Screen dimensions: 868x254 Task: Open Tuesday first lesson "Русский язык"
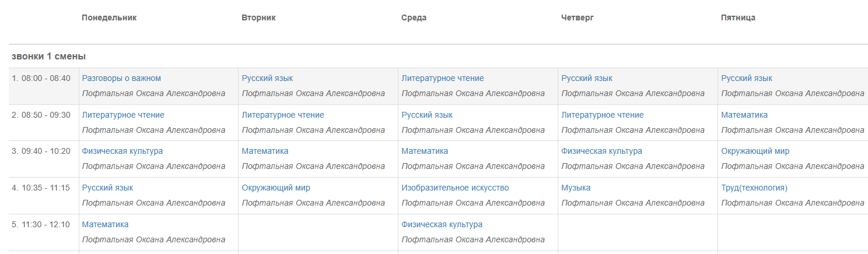point(267,79)
